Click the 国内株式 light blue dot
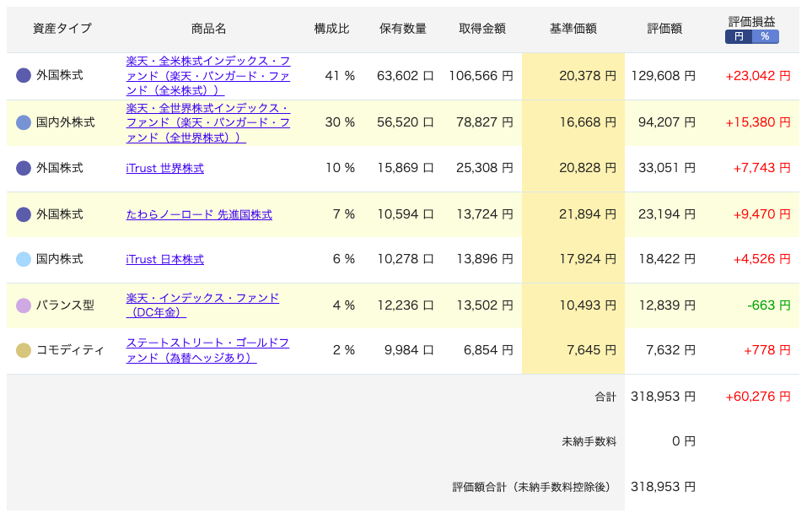The width and height of the screenshot is (812, 524). [x=24, y=259]
